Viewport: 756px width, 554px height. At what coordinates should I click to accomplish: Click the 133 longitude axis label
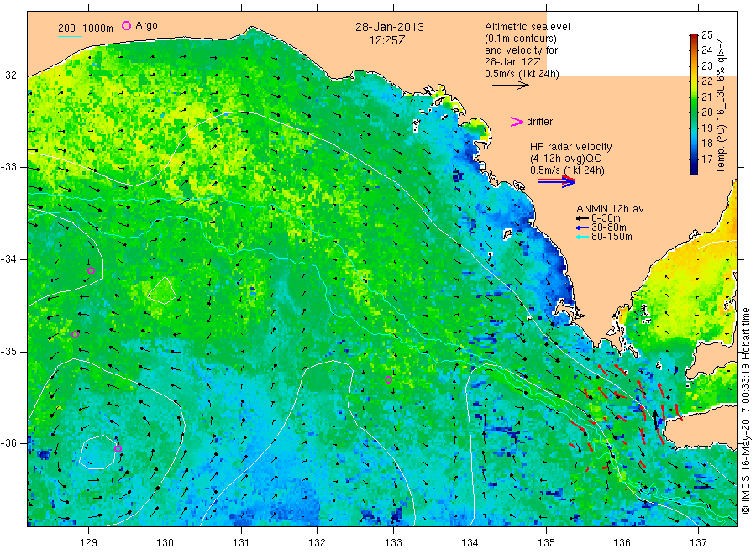pyautogui.click(x=393, y=543)
